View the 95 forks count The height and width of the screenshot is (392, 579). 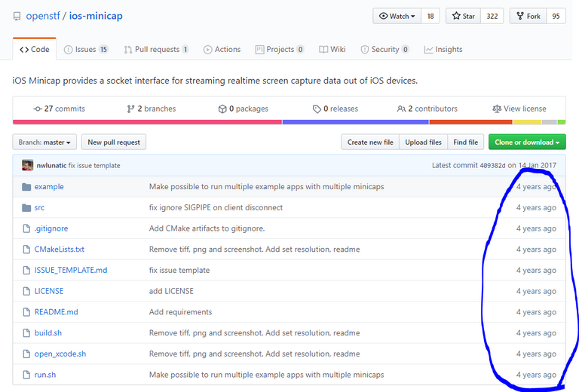point(556,17)
